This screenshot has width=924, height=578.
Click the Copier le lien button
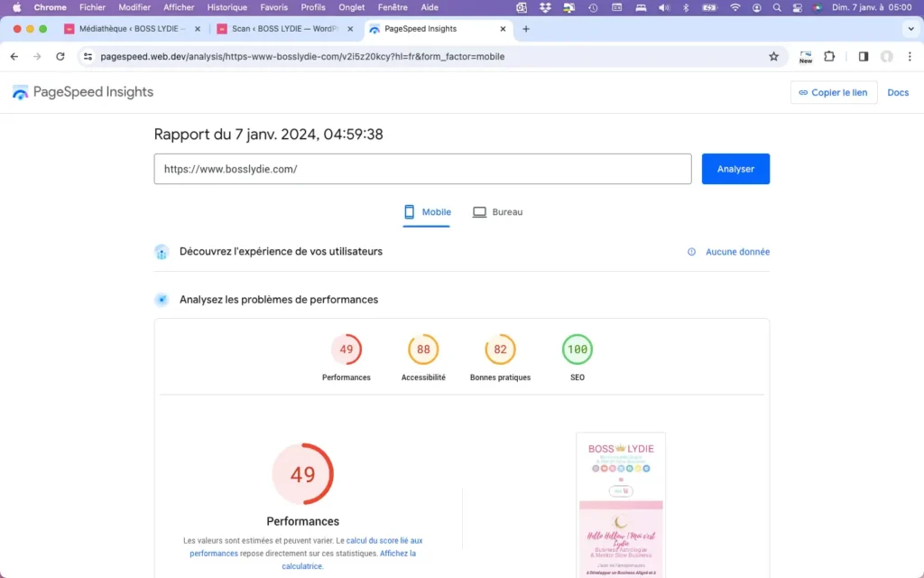[x=833, y=92]
